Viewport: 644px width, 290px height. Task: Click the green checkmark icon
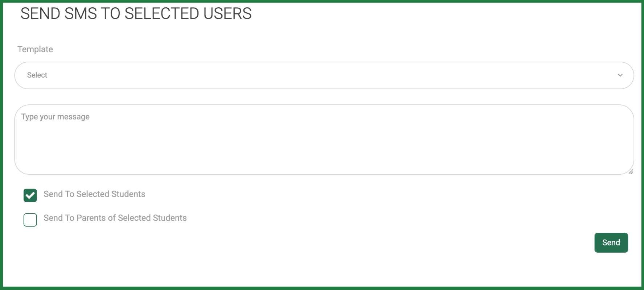[30, 195]
